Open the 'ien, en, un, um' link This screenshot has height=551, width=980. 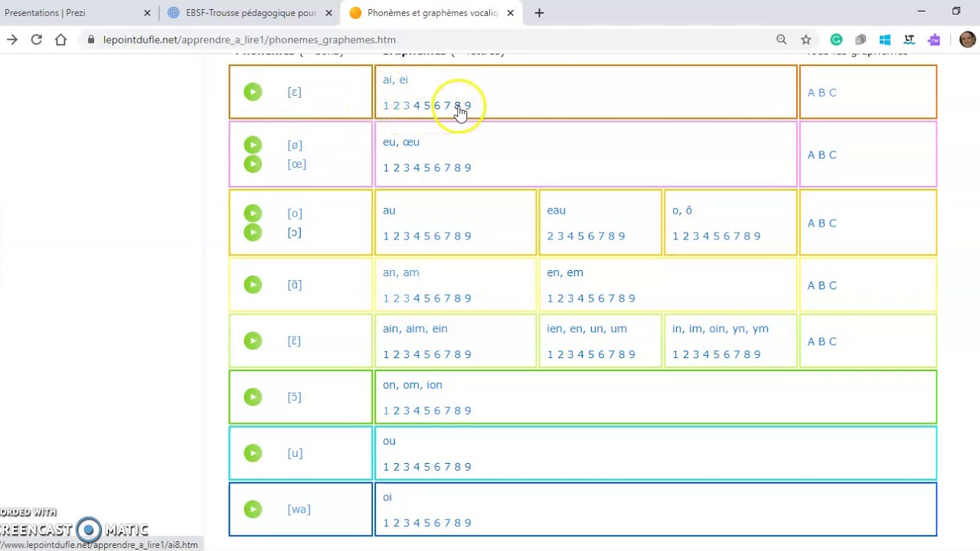586,328
